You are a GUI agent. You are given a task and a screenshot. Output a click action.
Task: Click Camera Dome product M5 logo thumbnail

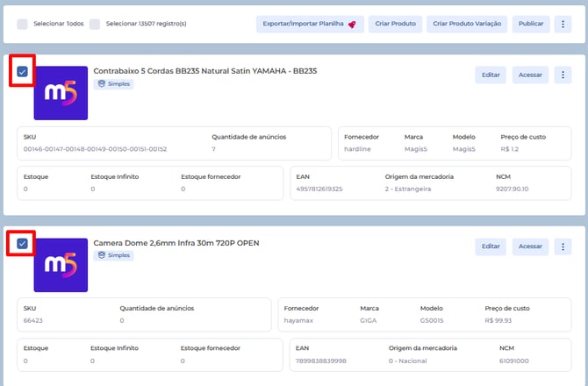click(60, 264)
